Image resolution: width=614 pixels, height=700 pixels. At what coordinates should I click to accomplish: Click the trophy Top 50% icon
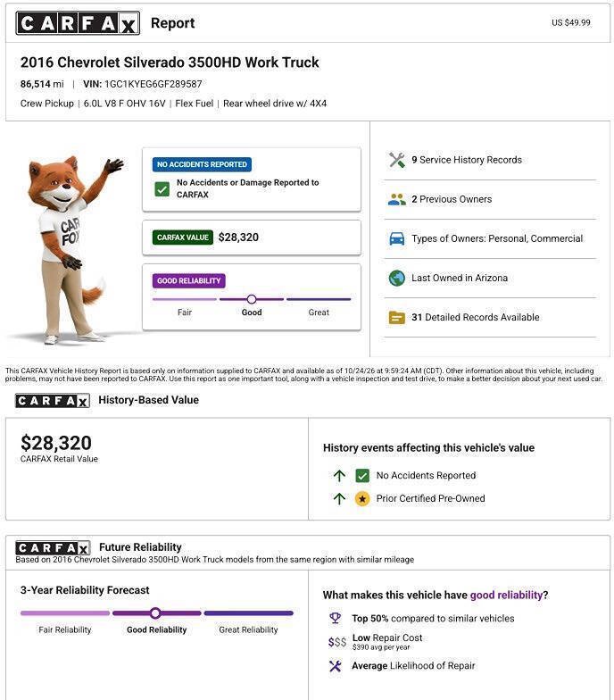336,618
